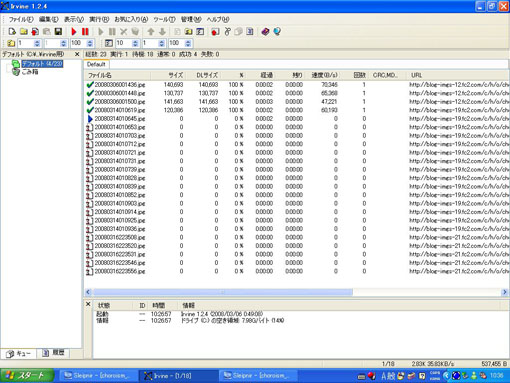Move item up with up arrow icon
Viewport: 510px width, 383px height.
(151, 32)
